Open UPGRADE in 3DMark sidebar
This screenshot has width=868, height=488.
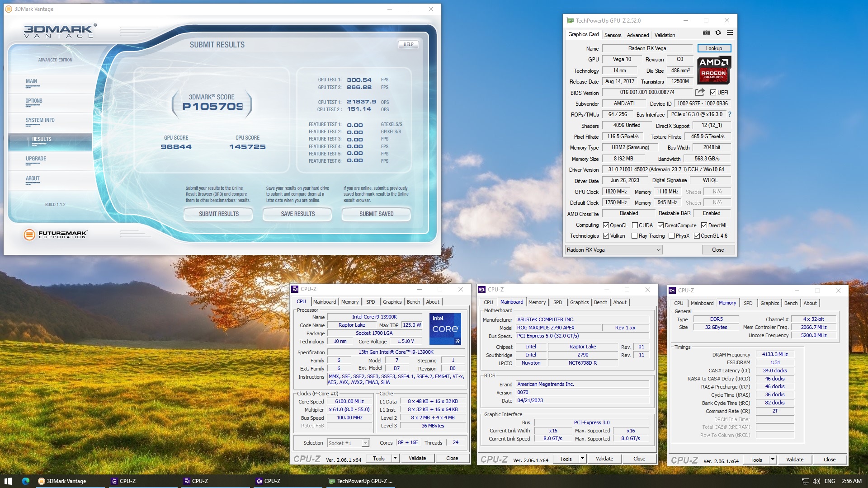pyautogui.click(x=36, y=159)
